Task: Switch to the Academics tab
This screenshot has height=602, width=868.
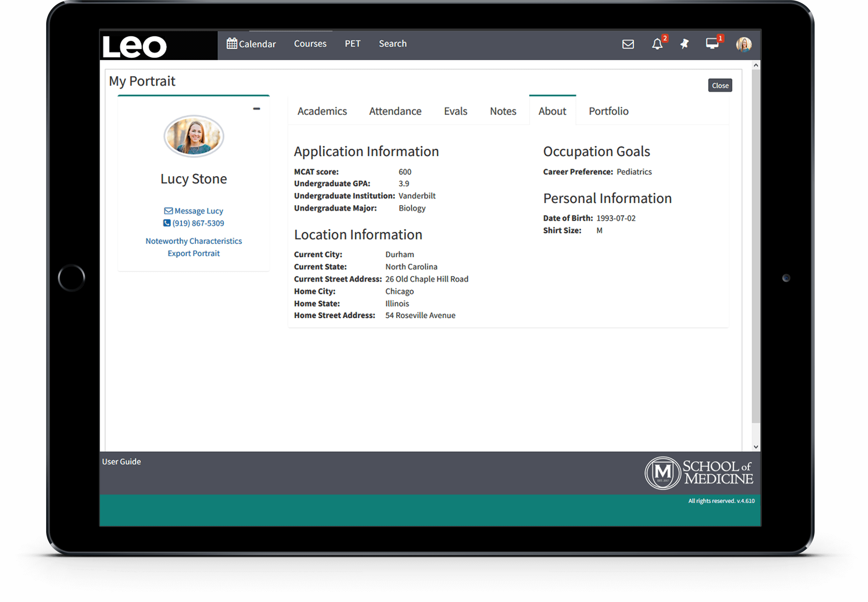Action: 322,111
